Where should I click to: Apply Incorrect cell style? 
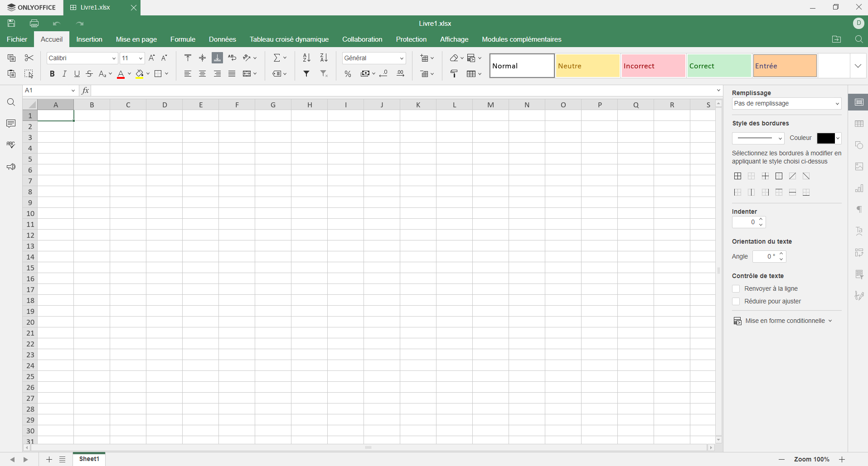click(654, 66)
